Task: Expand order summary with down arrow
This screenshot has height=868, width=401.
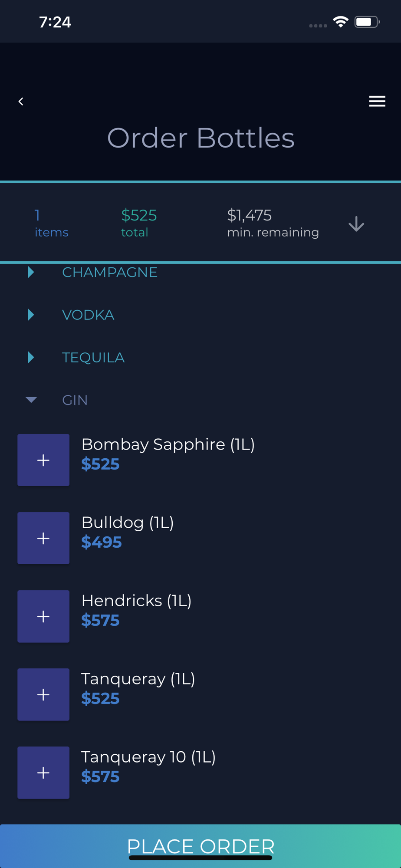Action: (x=356, y=224)
